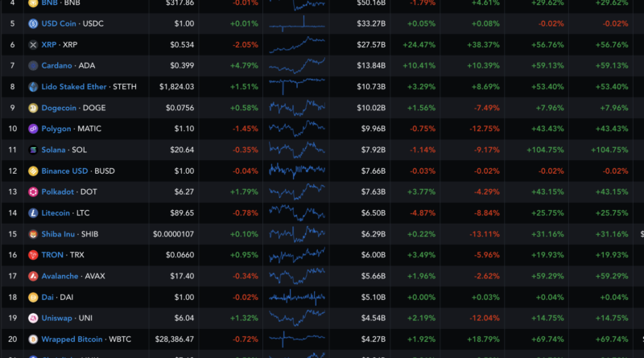This screenshot has width=644, height=358.
Task: Click the TRON logo icon
Action: (33, 255)
